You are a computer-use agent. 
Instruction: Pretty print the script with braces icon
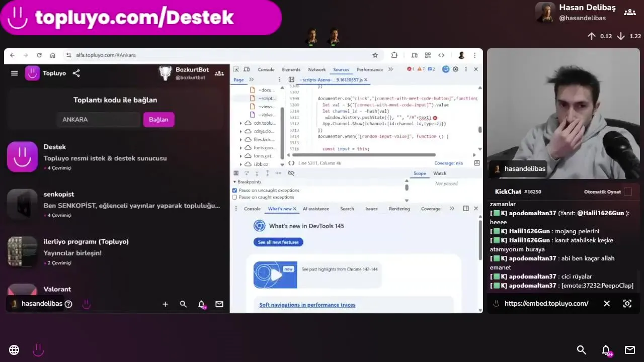point(291,163)
